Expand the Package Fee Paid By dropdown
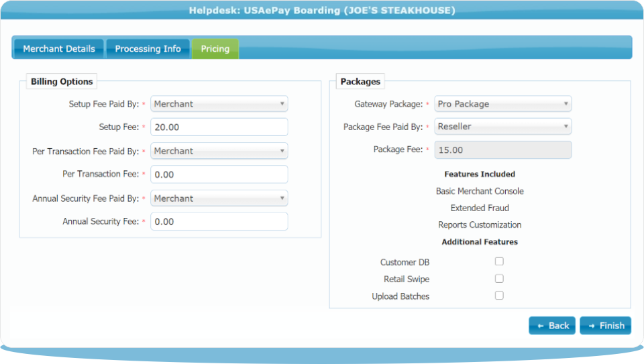Viewport: 644px width, 364px height. [x=502, y=127]
